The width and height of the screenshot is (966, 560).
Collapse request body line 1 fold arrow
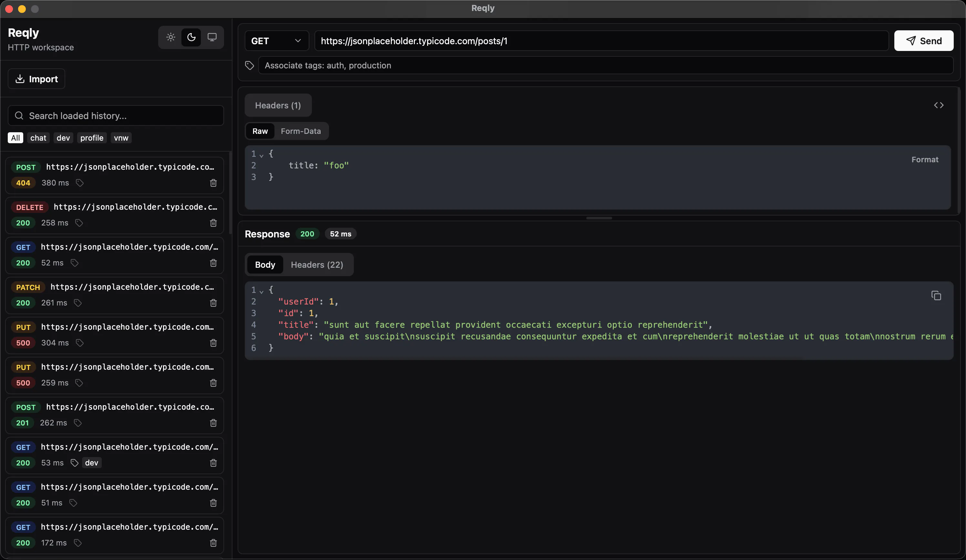tap(262, 155)
